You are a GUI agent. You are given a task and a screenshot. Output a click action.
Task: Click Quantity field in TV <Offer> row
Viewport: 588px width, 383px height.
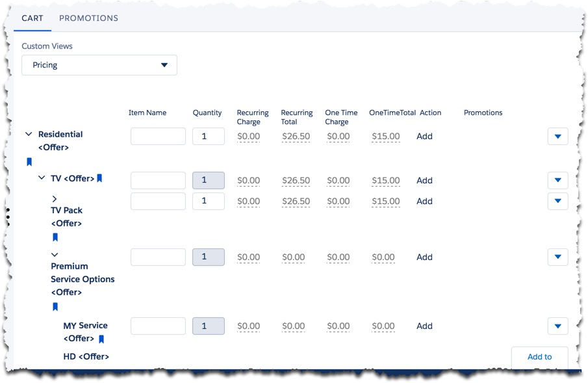[209, 180]
